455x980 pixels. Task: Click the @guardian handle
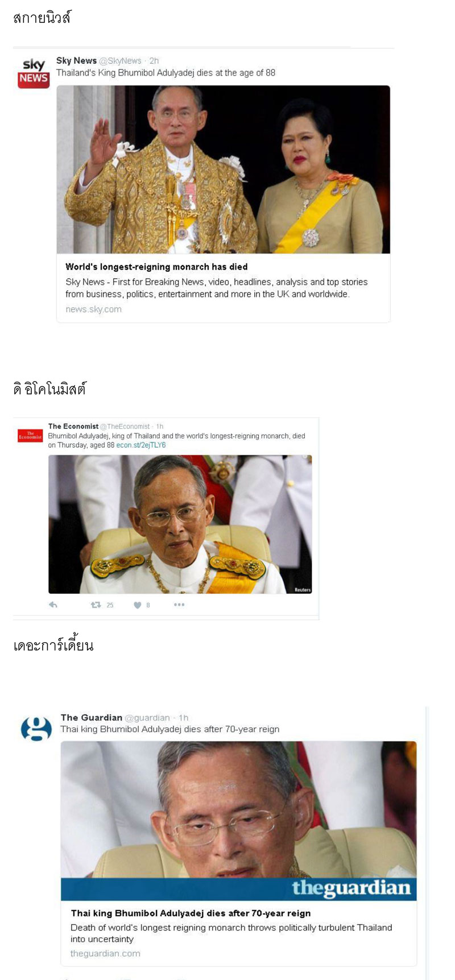pos(147,718)
